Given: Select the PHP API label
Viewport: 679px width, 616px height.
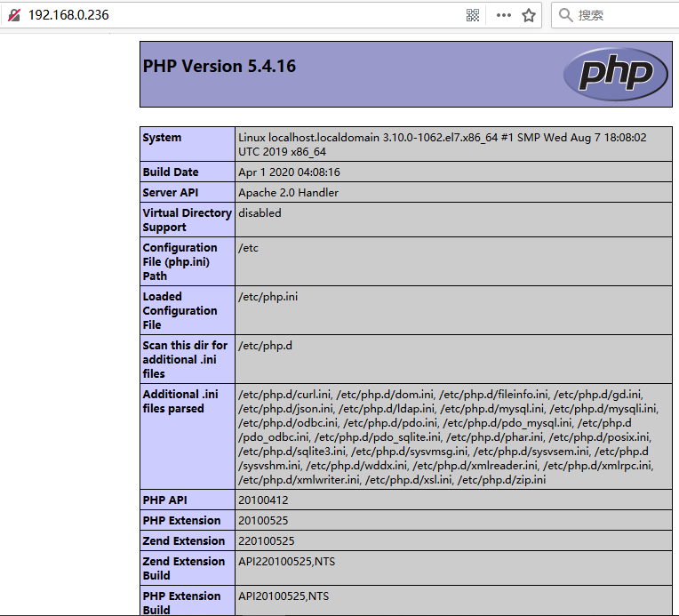Looking at the screenshot, I should pyautogui.click(x=164, y=500).
